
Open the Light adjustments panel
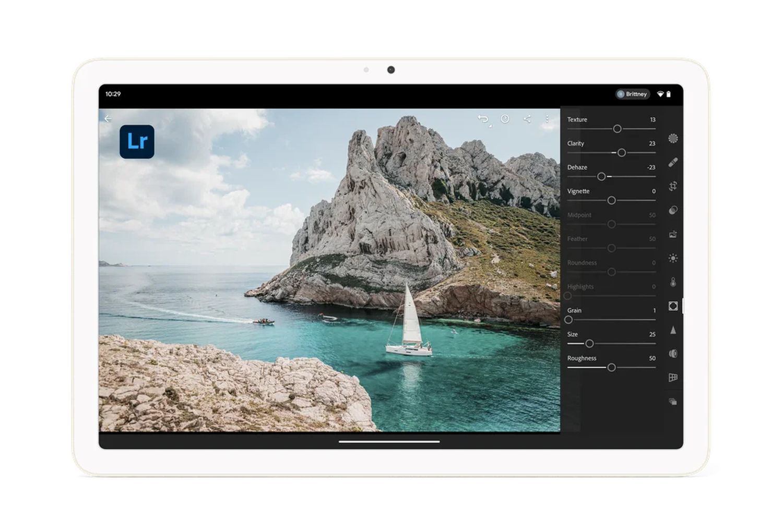coord(673,258)
